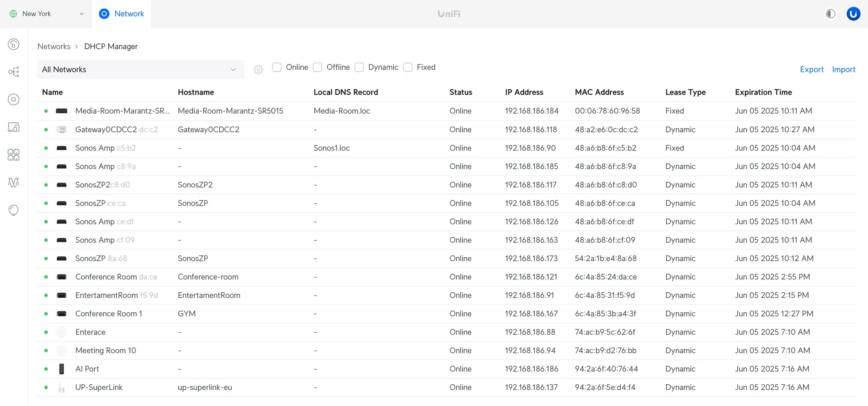Open the All Networks dropdown
The height and width of the screenshot is (406, 868).
(141, 69)
